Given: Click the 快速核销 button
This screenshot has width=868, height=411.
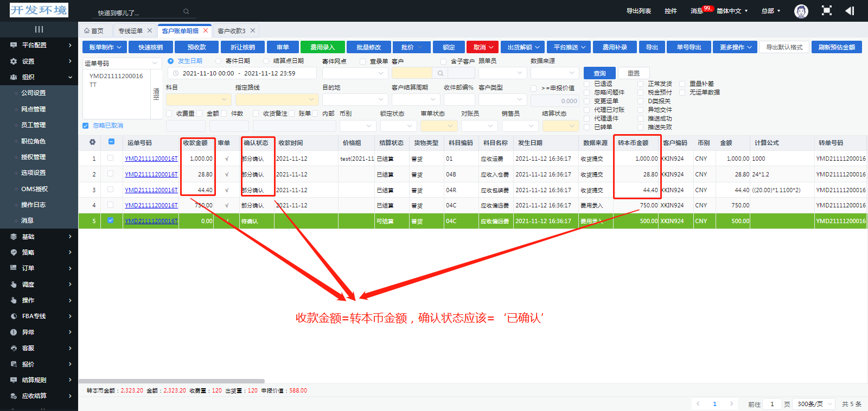Looking at the screenshot, I should pyautogui.click(x=151, y=47).
